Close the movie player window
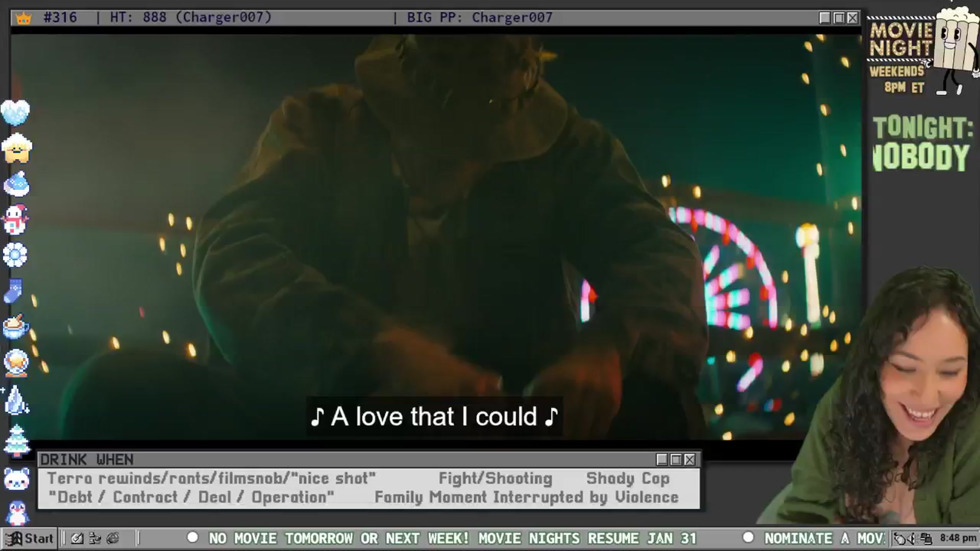Image resolution: width=980 pixels, height=551 pixels. [852, 18]
